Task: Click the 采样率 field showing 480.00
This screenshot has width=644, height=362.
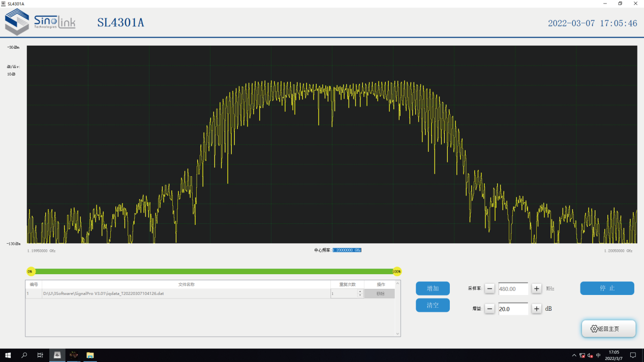Action: (x=513, y=288)
